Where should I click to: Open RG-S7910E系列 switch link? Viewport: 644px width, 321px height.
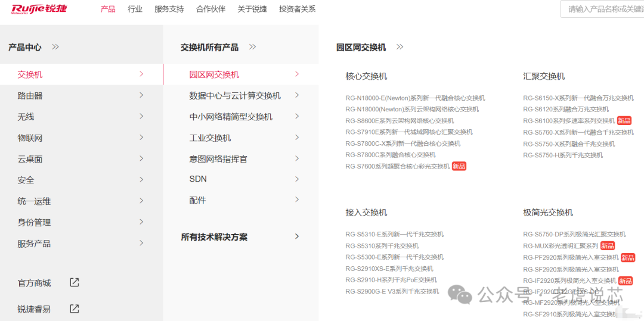click(x=409, y=132)
